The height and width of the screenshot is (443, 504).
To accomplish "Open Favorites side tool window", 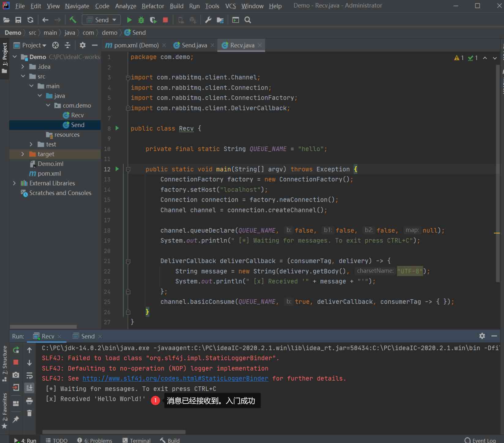I will (5, 411).
